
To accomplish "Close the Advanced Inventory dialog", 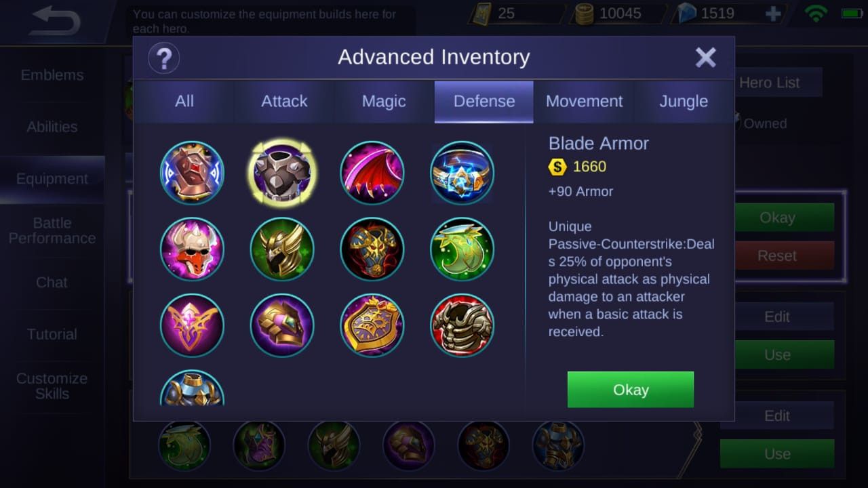I will (x=706, y=58).
